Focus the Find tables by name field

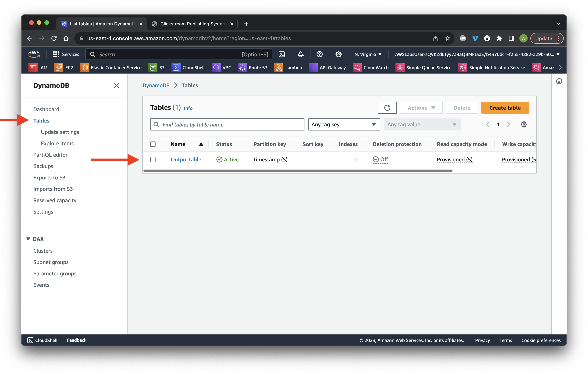pyautogui.click(x=227, y=124)
